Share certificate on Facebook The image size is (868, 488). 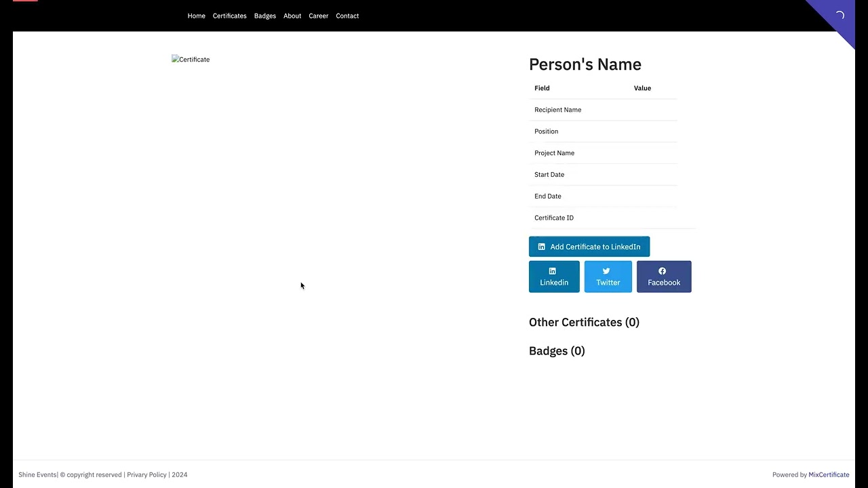[x=664, y=277]
